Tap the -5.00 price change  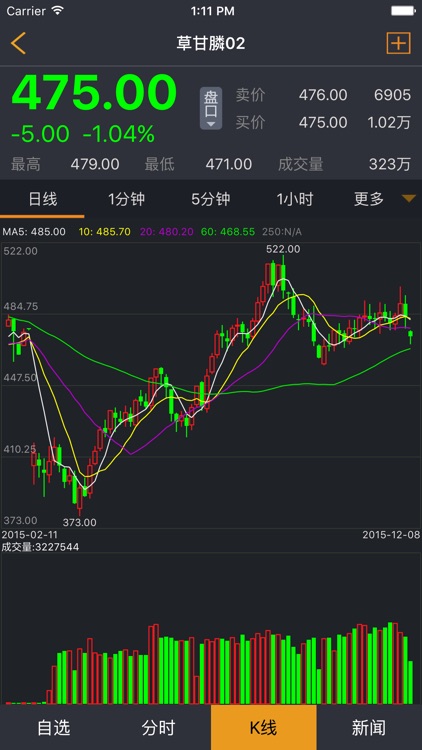[x=40, y=134]
